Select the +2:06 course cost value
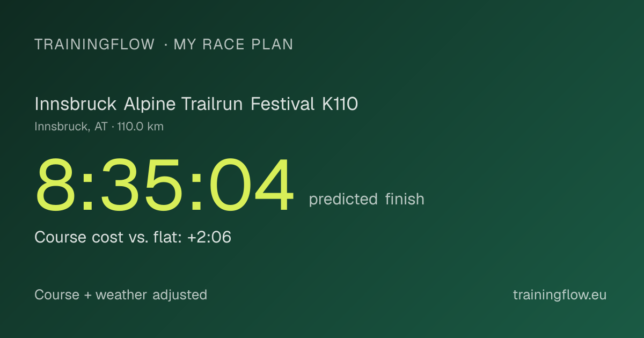 click(209, 237)
